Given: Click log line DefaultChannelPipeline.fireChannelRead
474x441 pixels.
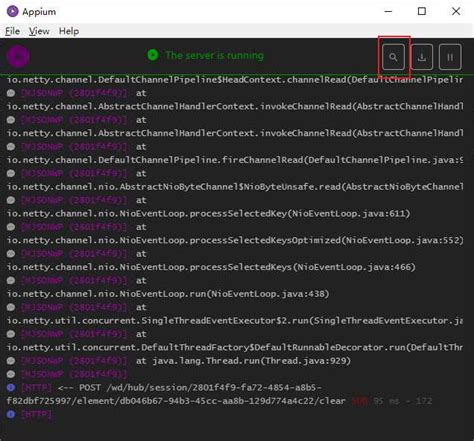Looking at the screenshot, I should pyautogui.click(x=235, y=160).
